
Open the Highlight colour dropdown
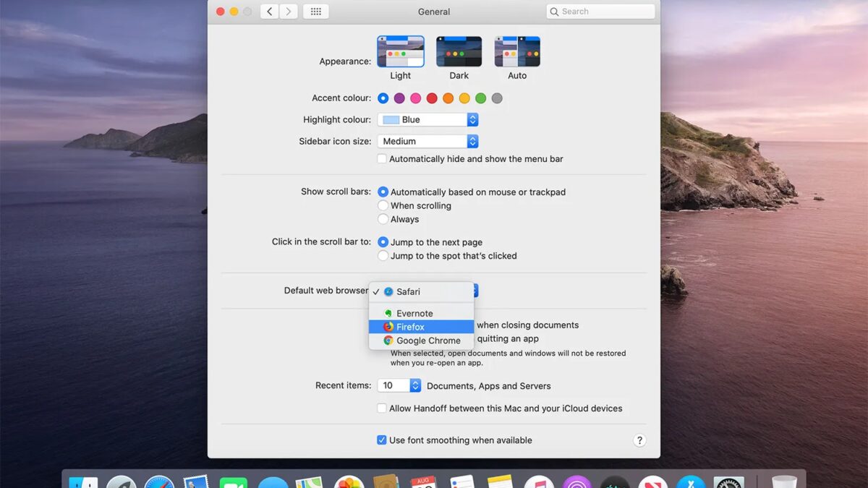tap(427, 119)
